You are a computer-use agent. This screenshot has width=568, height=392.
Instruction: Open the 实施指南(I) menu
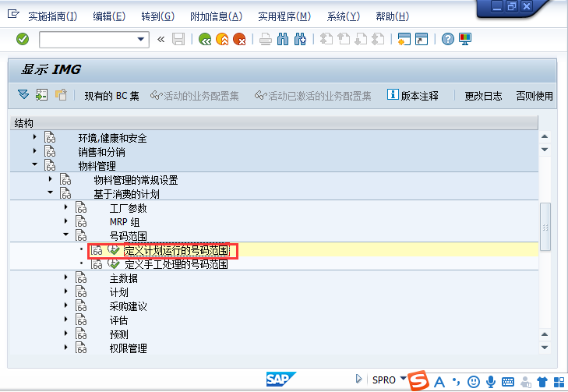[53, 16]
